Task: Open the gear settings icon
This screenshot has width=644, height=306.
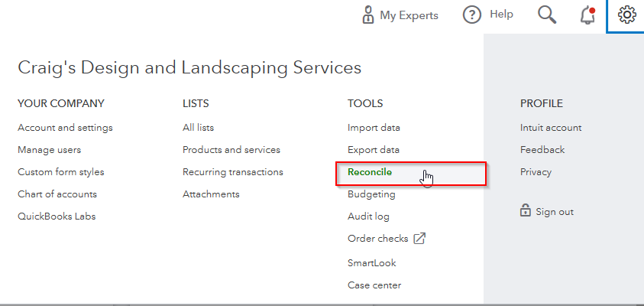Action: click(x=626, y=15)
